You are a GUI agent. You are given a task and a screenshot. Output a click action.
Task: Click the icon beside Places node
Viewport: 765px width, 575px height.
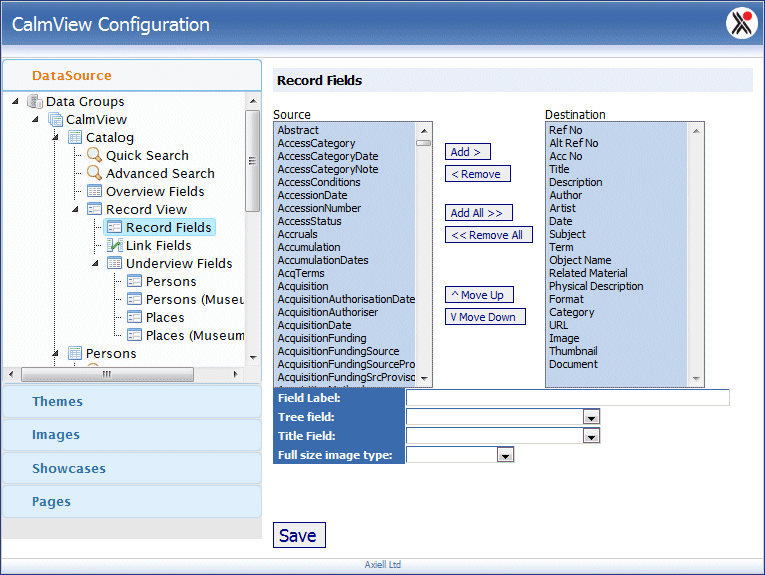pos(134,317)
